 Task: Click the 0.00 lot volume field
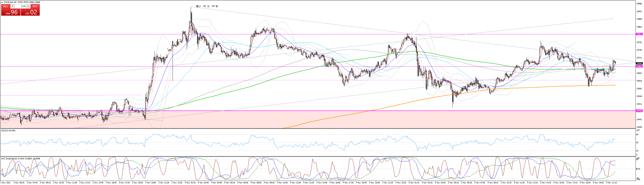(21, 6)
